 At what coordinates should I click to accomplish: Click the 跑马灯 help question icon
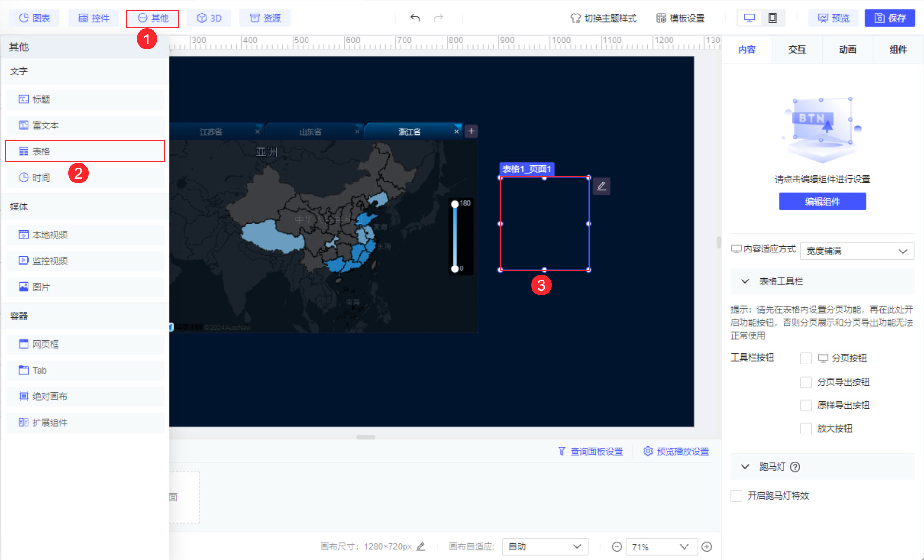[795, 467]
